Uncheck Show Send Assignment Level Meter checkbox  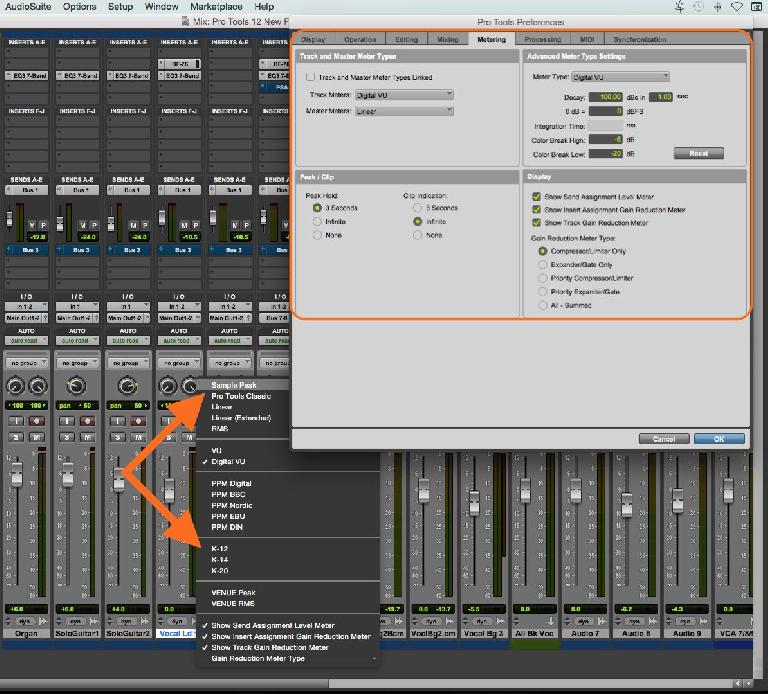click(x=536, y=196)
